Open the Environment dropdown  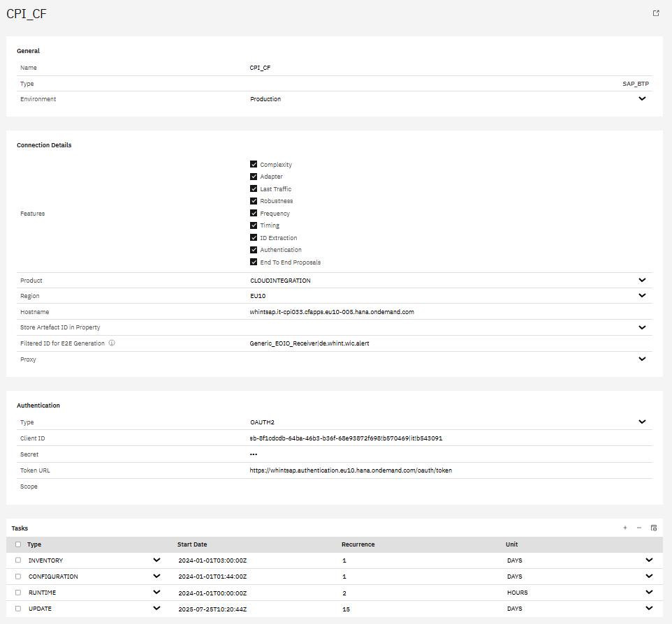point(641,99)
